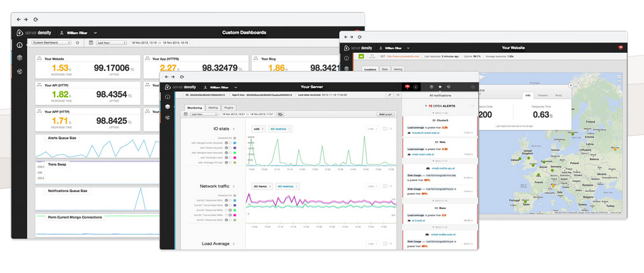Reload the Custom Dashboards browser window
This screenshot has height=273, width=644.
36,19
